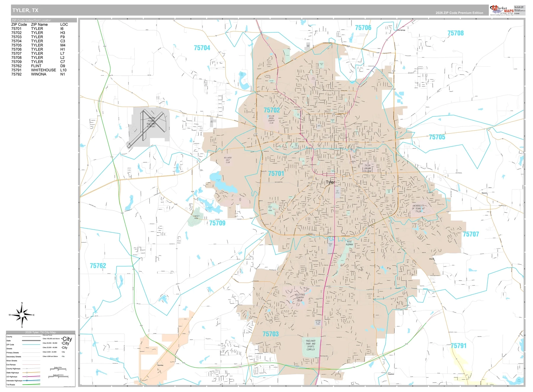The image size is (533, 392).
Task: Click 'Cities 100,000 and Above' legend entry
Action: pyautogui.click(x=51, y=339)
